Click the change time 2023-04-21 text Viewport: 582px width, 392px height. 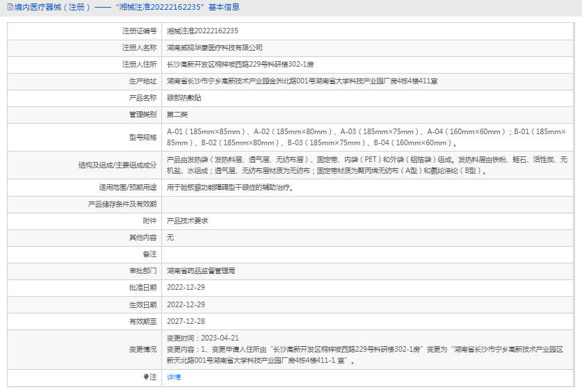[202, 338]
